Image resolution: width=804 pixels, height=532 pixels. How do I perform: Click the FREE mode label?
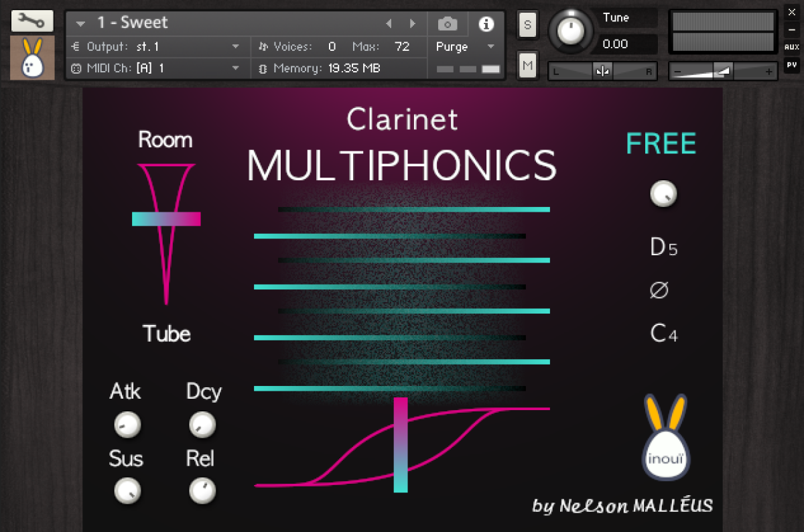[x=661, y=144]
